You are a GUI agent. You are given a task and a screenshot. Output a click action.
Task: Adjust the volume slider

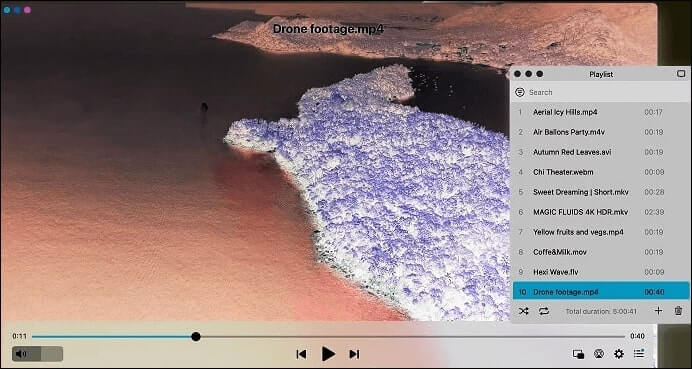[x=38, y=354]
